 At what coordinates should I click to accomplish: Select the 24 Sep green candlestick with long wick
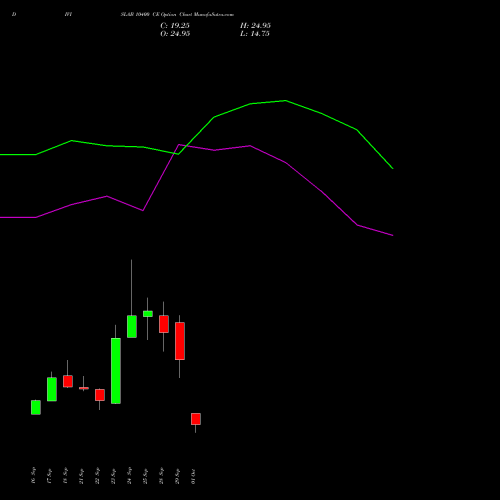[132, 326]
